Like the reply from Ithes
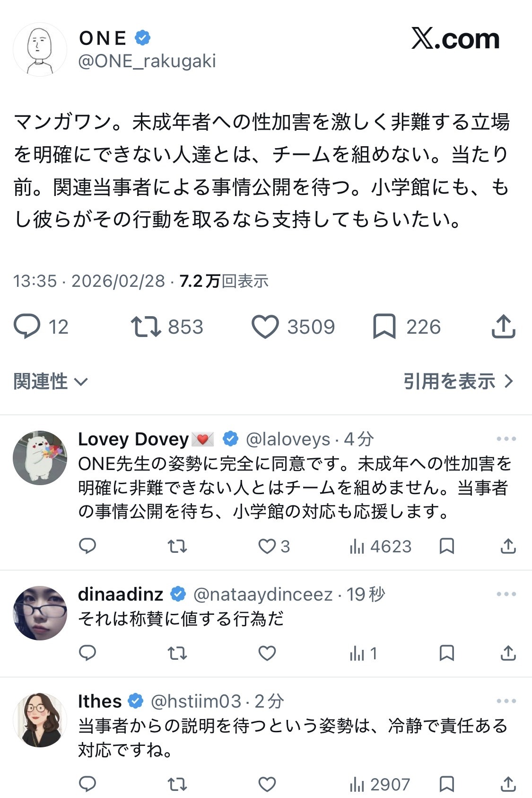The width and height of the screenshot is (532, 798). 267,784
